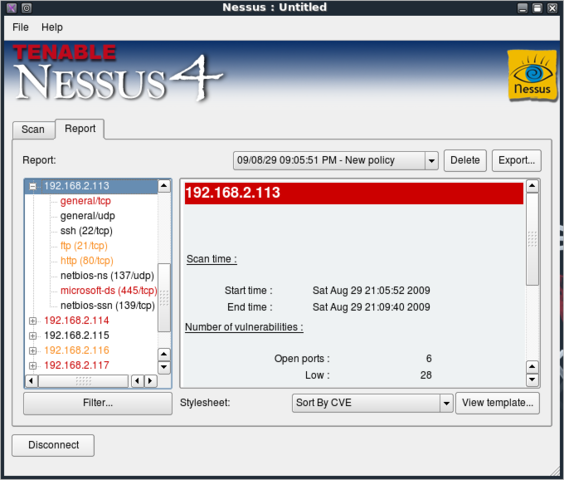The width and height of the screenshot is (564, 480).
Task: Click the Disconnect button
Action: pos(53,445)
